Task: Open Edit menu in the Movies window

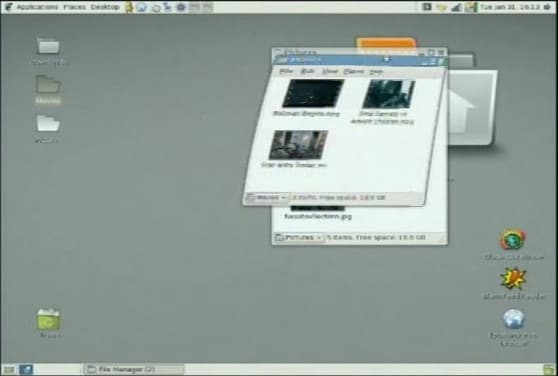Action: coord(307,71)
